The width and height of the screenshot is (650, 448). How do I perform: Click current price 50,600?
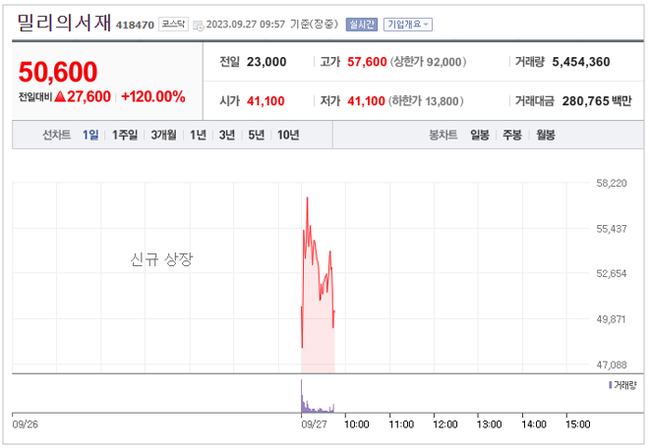58,72
